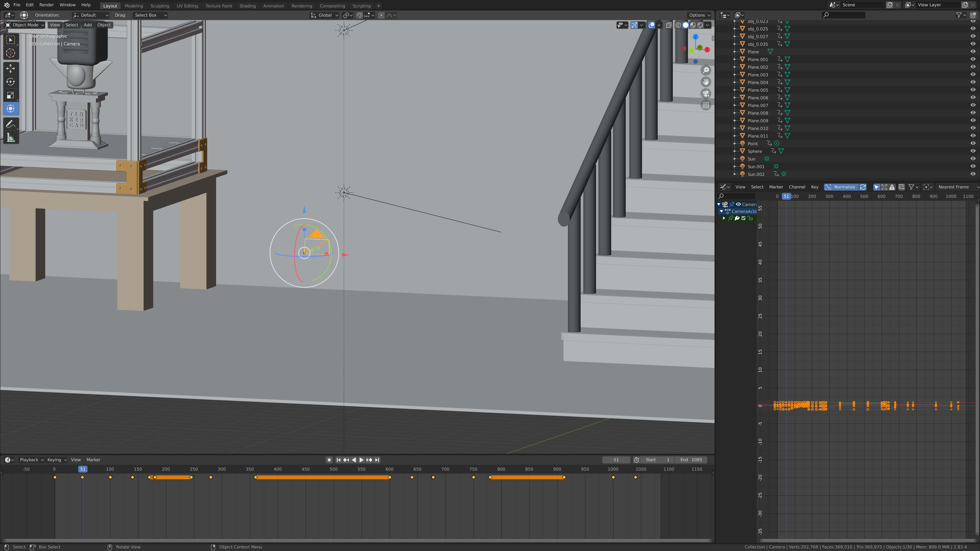This screenshot has height=551, width=980.
Task: Hide Plane.005 with its eye icon
Action: (972, 90)
